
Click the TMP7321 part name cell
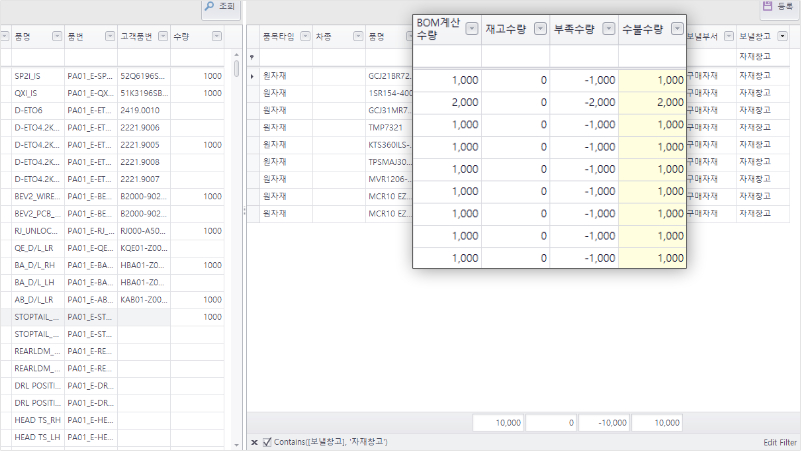(x=389, y=128)
